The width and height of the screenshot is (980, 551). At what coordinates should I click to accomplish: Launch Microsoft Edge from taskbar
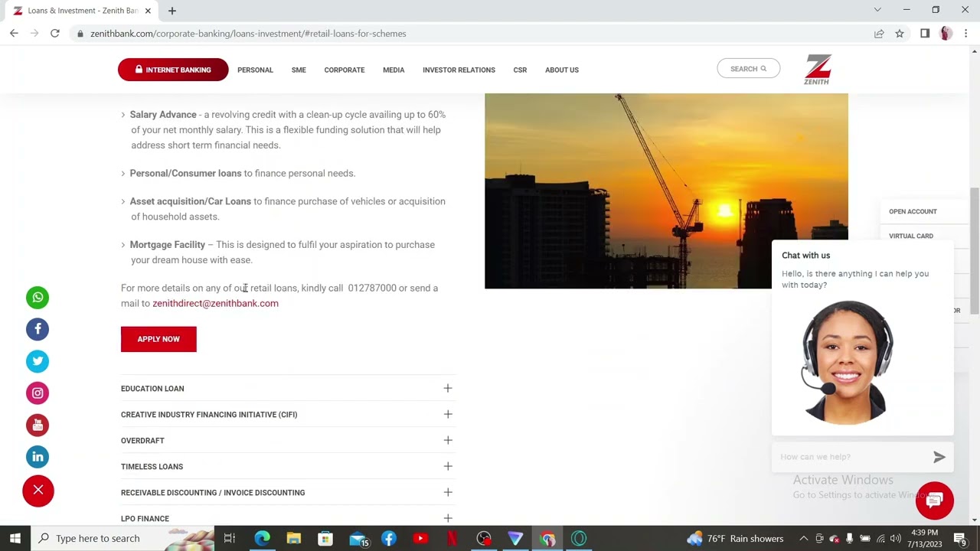click(263, 538)
